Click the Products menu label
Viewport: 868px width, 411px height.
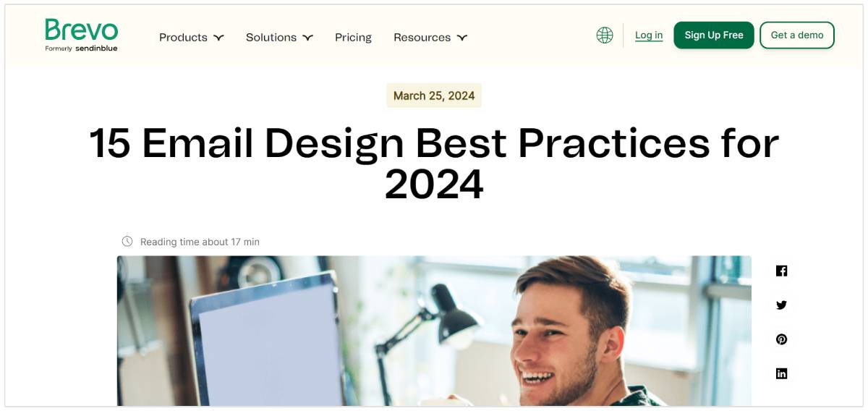(183, 38)
